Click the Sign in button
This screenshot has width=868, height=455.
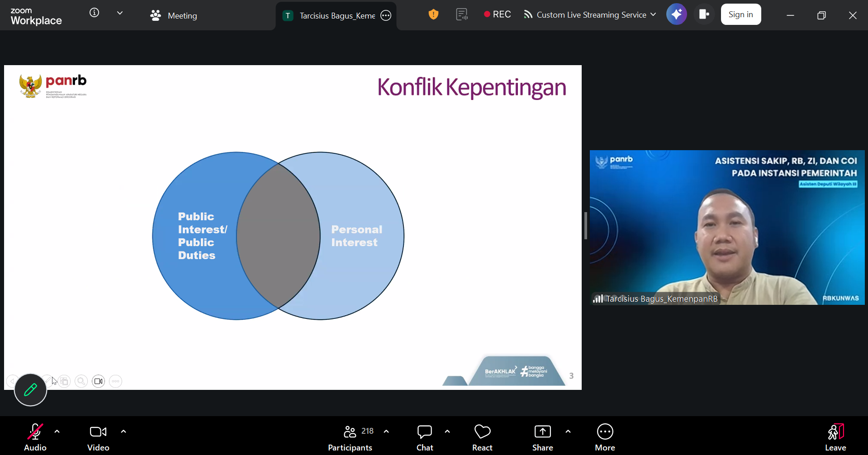tap(741, 14)
